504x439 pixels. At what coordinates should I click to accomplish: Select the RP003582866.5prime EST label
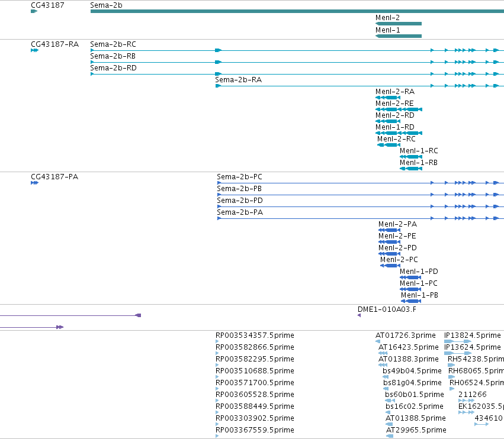pyautogui.click(x=255, y=347)
